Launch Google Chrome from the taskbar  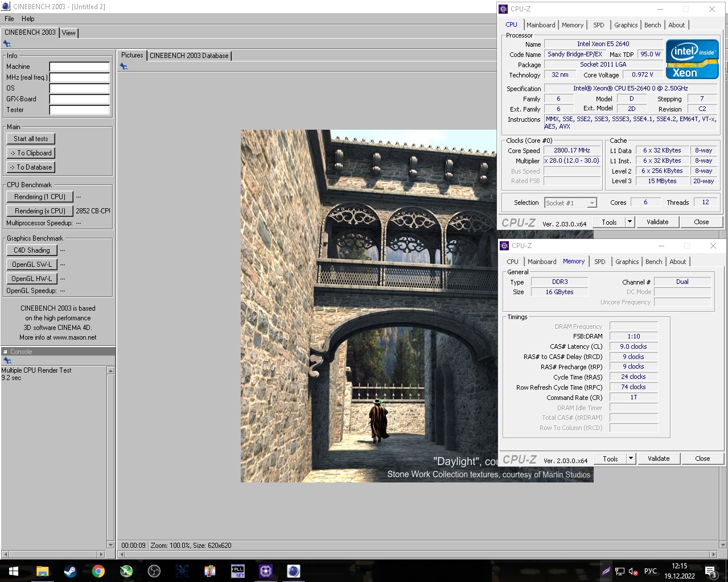pos(98,571)
